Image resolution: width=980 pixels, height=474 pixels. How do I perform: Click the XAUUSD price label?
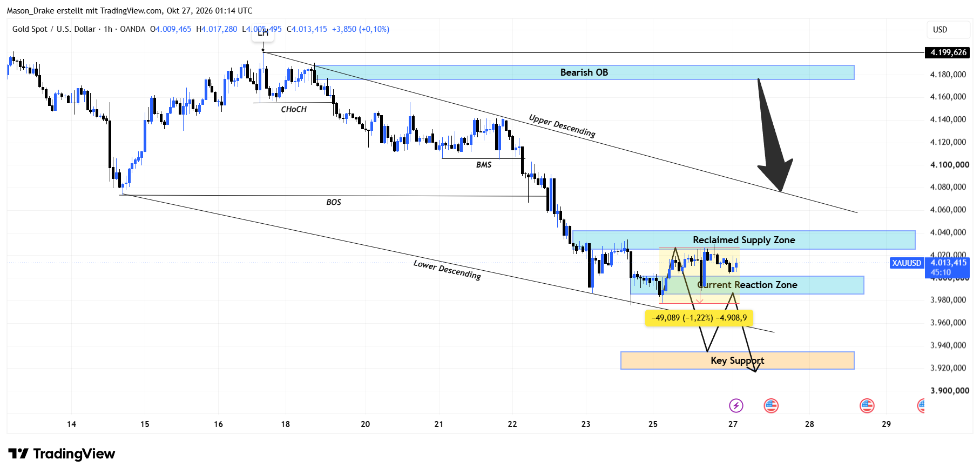pyautogui.click(x=907, y=263)
